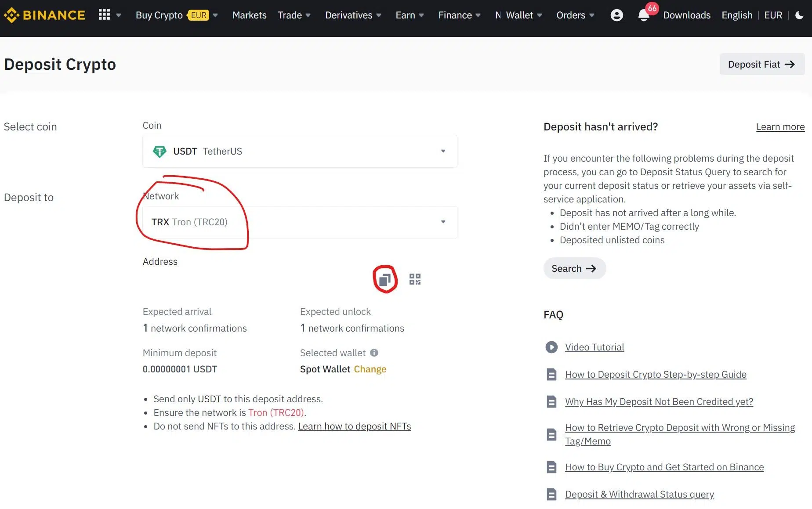Open Deposit & Withdrawal Status query article
Image resolution: width=812 pixels, height=509 pixels.
click(639, 495)
